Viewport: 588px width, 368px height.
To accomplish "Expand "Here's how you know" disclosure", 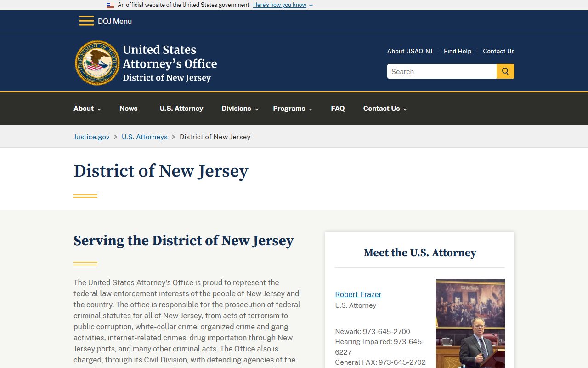I will tap(283, 5).
